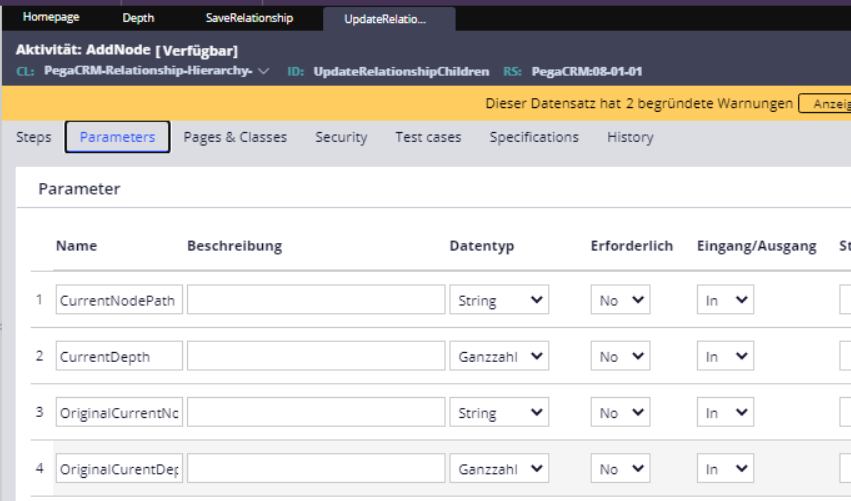The width and height of the screenshot is (851, 501).
Task: Select row number 1
Action: point(39,299)
